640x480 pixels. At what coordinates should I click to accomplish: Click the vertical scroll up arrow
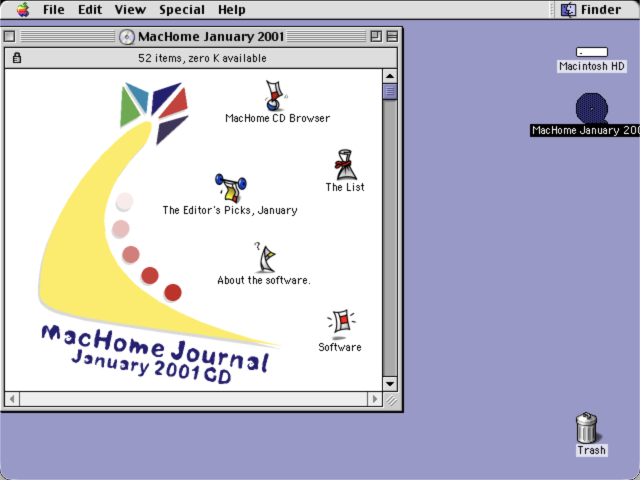(390, 76)
